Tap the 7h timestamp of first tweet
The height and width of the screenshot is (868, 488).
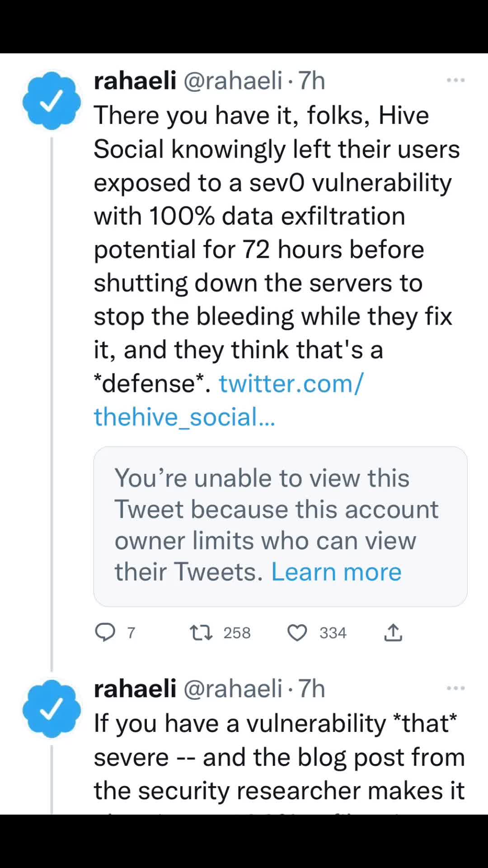click(312, 81)
